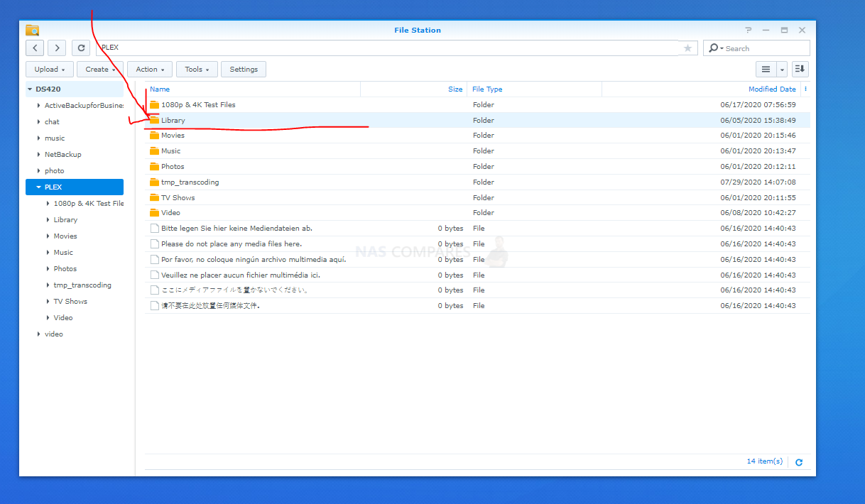Click the File Station app icon
The height and width of the screenshot is (504, 865).
[x=32, y=30]
